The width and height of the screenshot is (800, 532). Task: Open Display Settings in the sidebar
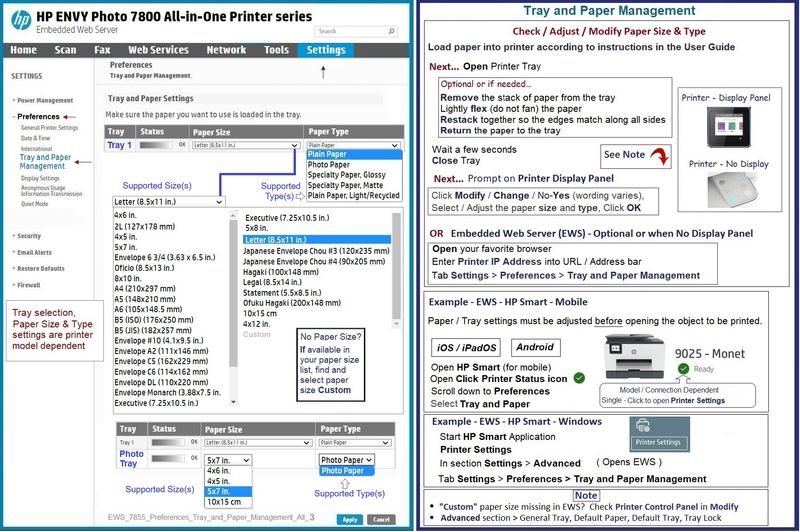[40, 178]
